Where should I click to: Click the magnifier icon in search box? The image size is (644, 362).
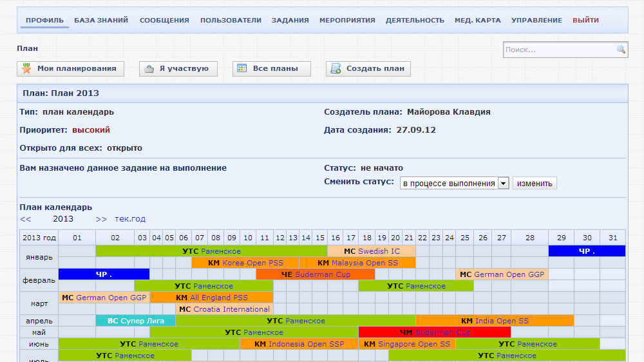click(621, 50)
